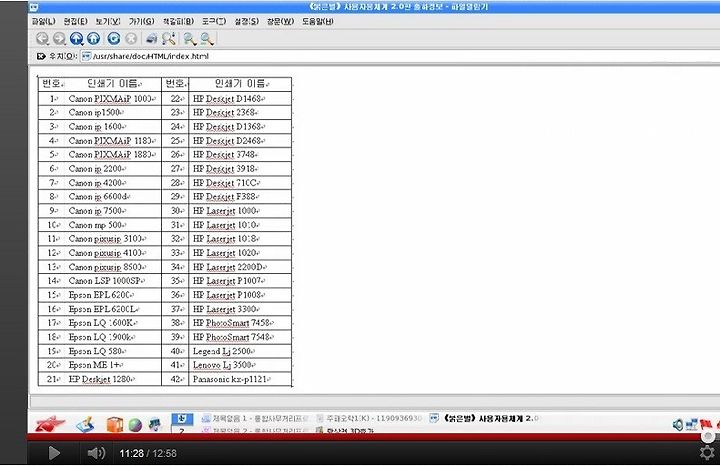Go forward with the right arrow toolbar icon
This screenshot has width=720, height=466.
[59, 39]
